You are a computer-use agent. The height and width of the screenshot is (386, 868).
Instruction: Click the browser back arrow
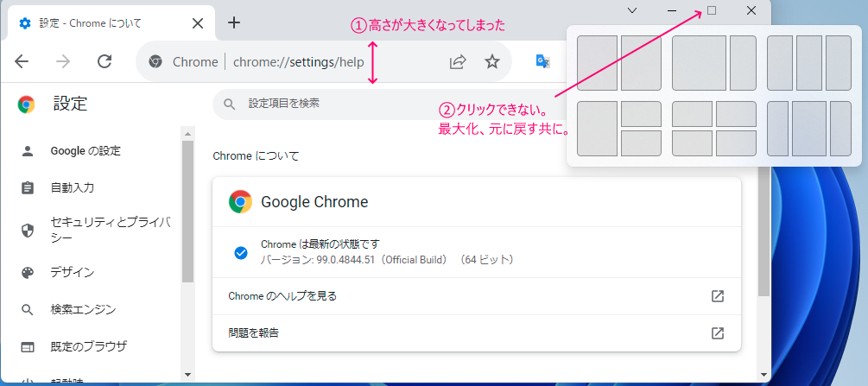[22, 61]
